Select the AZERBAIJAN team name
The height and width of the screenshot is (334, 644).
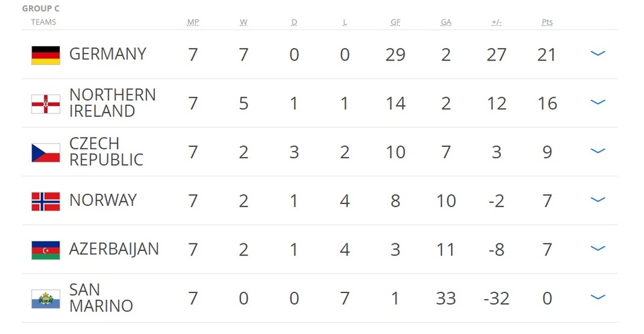click(113, 249)
